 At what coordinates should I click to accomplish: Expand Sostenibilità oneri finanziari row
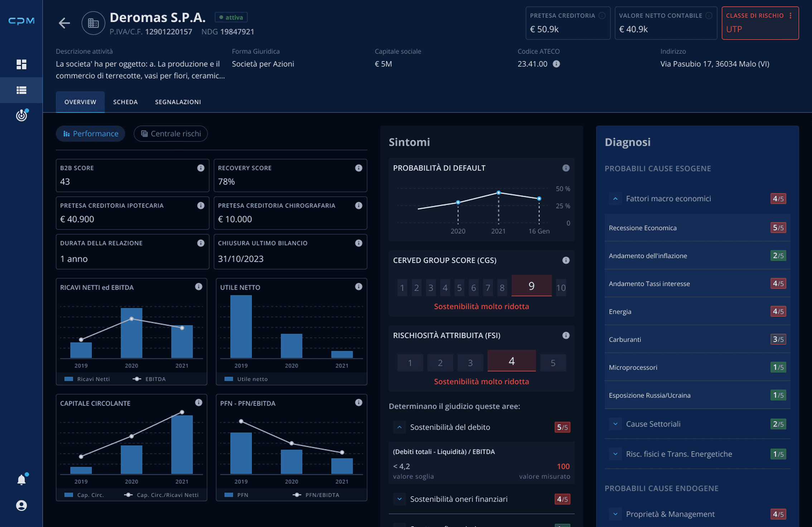[400, 499]
